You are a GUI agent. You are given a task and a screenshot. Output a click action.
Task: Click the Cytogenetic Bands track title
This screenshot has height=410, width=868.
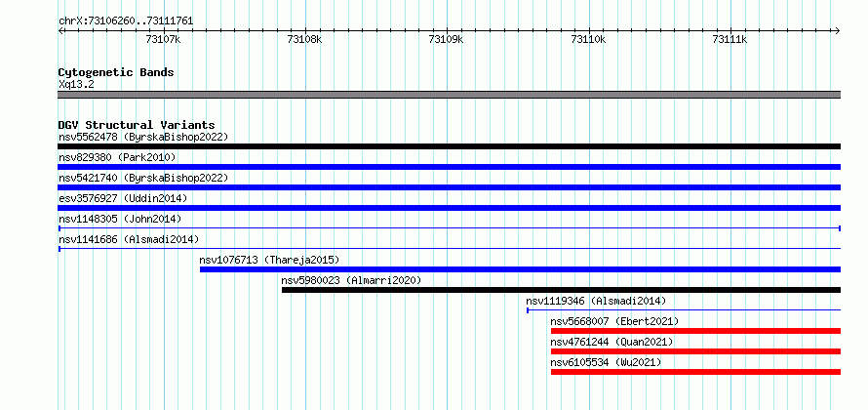coord(116,72)
